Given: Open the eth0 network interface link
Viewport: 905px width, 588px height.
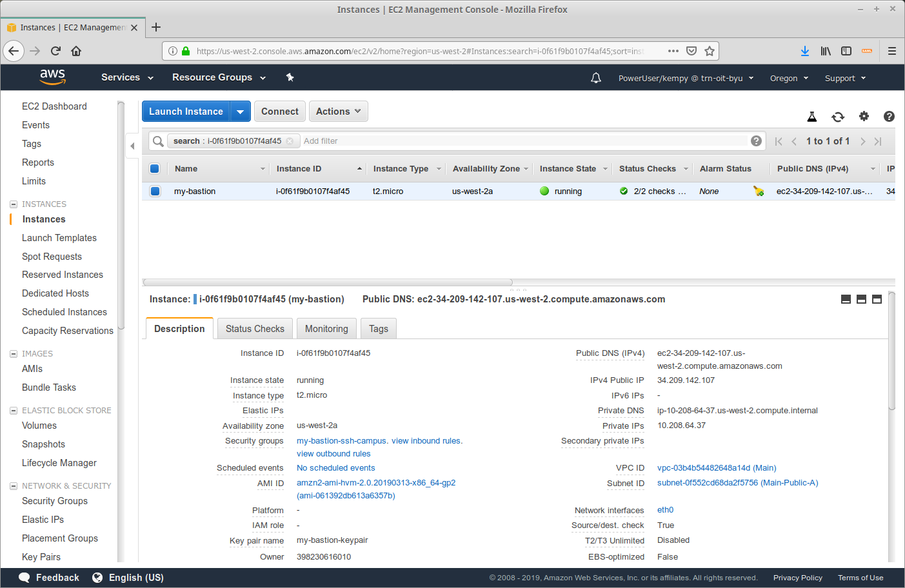Looking at the screenshot, I should tap(665, 510).
